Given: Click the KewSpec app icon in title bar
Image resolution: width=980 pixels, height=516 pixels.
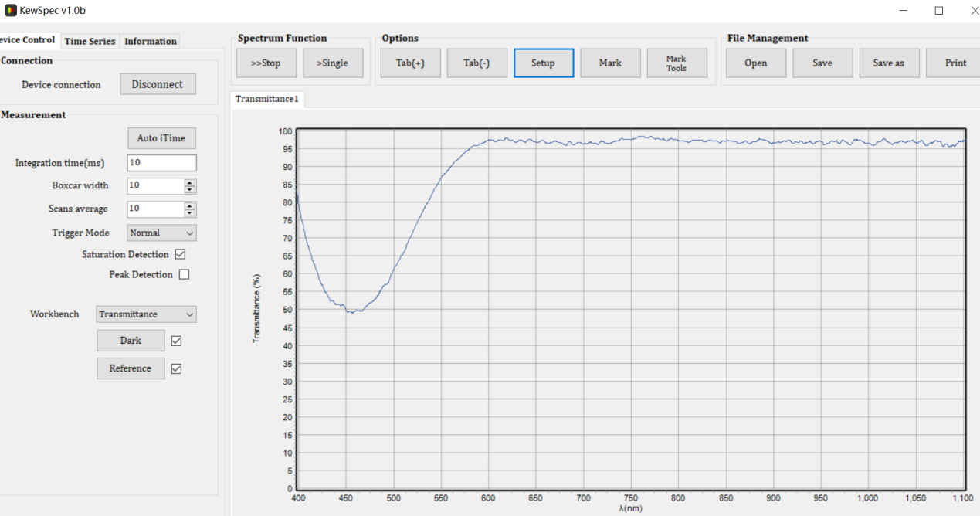Looking at the screenshot, I should point(11,10).
